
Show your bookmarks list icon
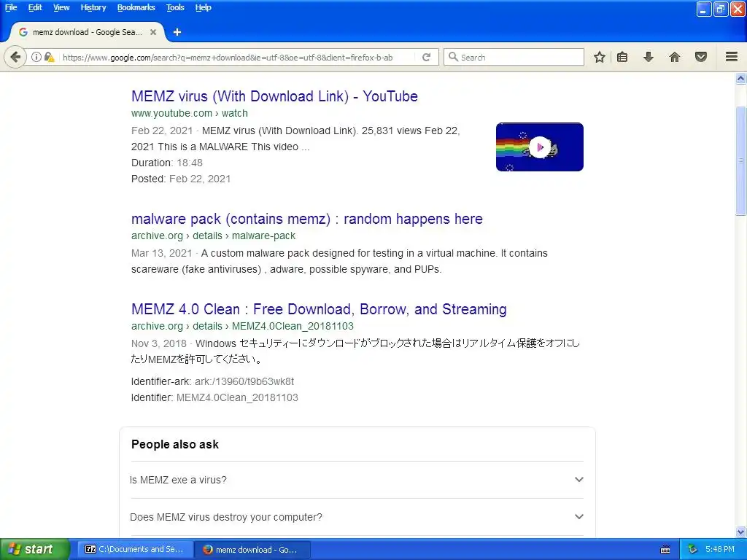[622, 57]
